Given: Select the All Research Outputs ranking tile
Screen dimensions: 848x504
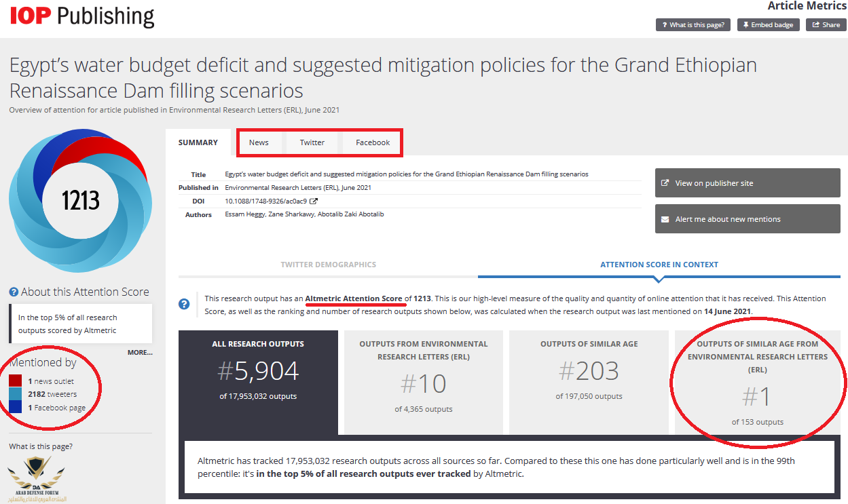Looking at the screenshot, I should coord(258,383).
